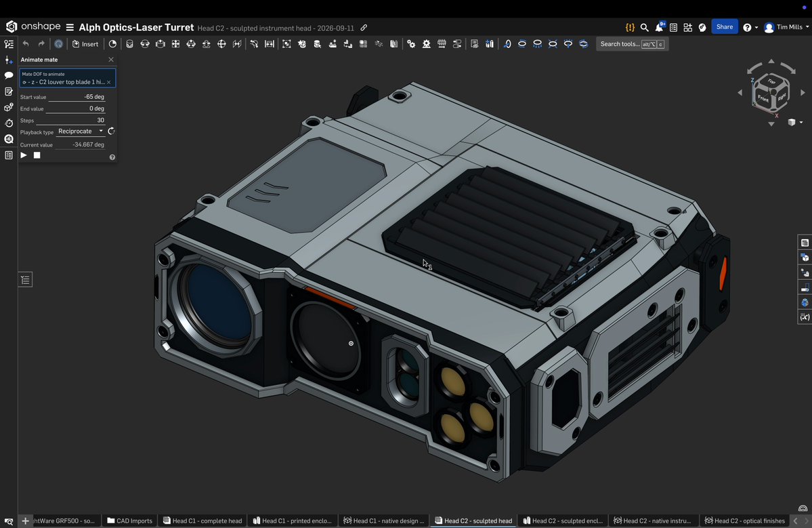Viewport: 812px width, 528px height.
Task: Switch to the CAD Imports tab
Action: [x=129, y=521]
